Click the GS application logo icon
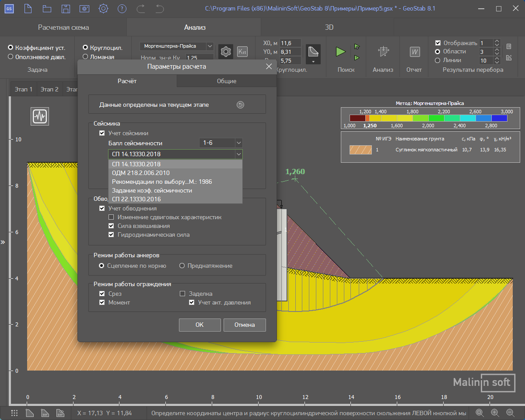The width and height of the screenshot is (525, 420). (x=9, y=8)
